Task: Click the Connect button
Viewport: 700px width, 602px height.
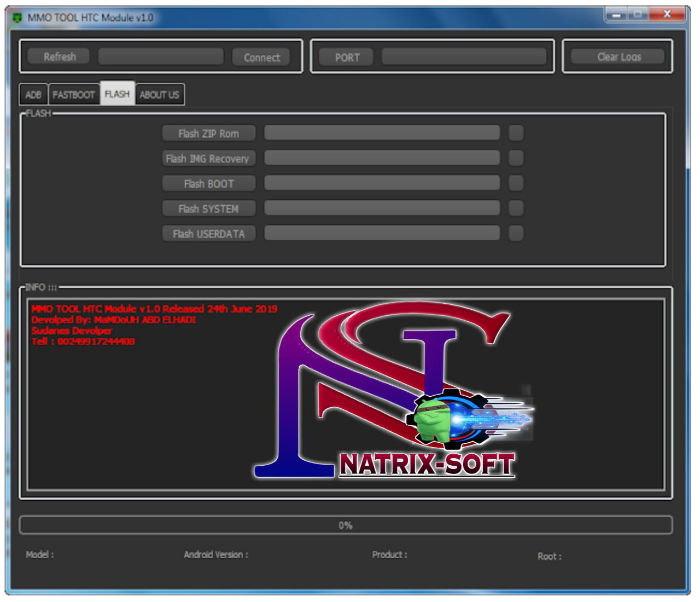Action: (x=261, y=57)
